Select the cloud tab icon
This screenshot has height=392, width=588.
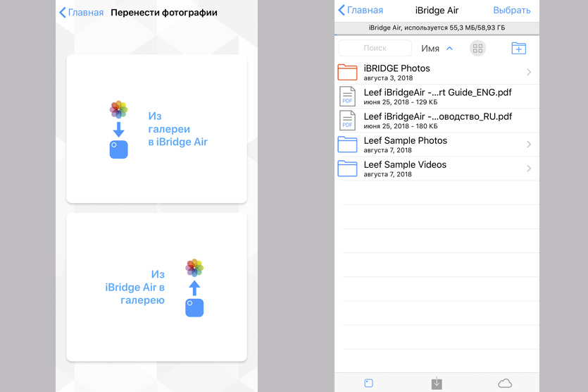(505, 383)
